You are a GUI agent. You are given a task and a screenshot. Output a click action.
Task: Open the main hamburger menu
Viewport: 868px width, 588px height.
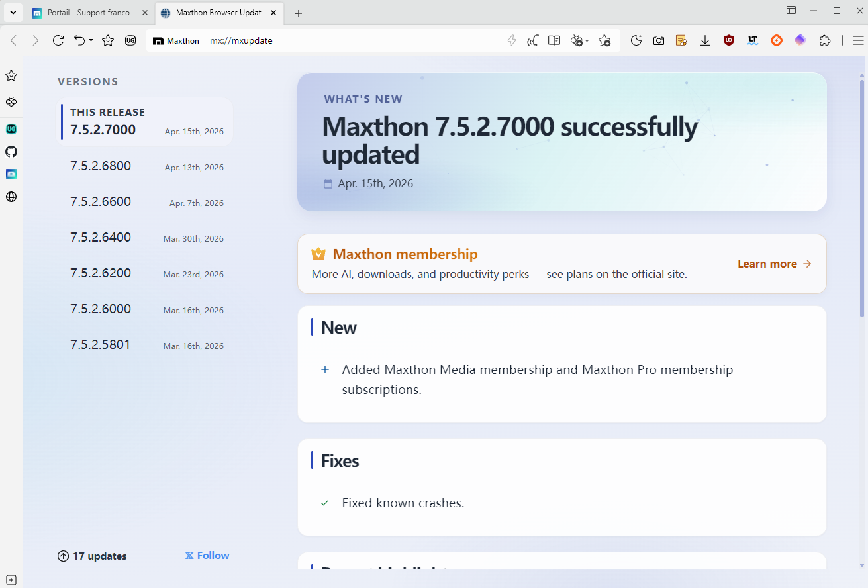[x=859, y=40]
